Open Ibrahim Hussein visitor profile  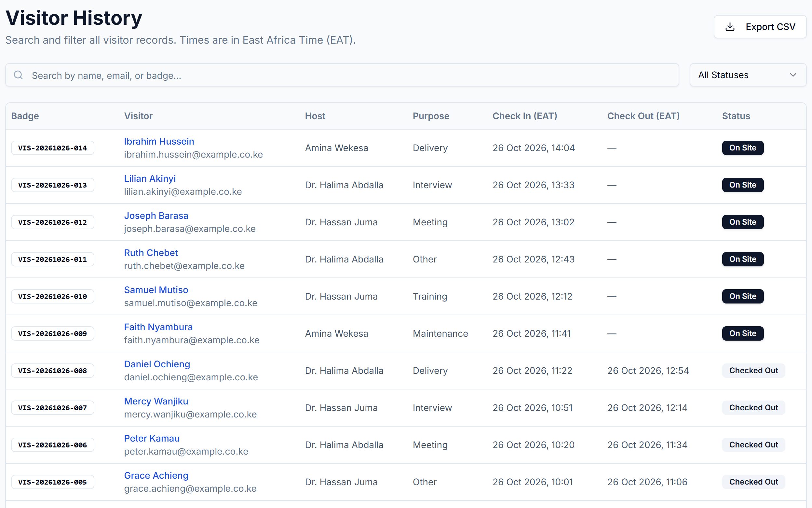pyautogui.click(x=159, y=141)
